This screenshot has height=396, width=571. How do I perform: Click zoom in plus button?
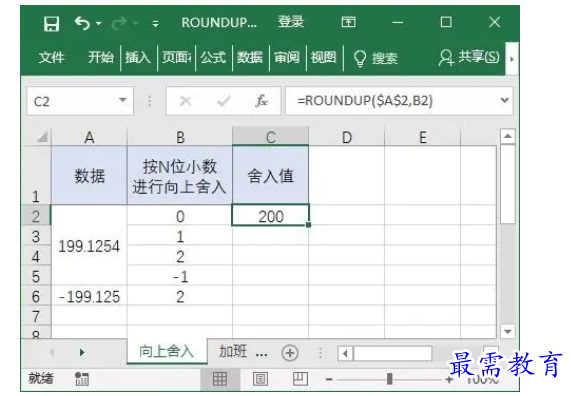pos(449,380)
